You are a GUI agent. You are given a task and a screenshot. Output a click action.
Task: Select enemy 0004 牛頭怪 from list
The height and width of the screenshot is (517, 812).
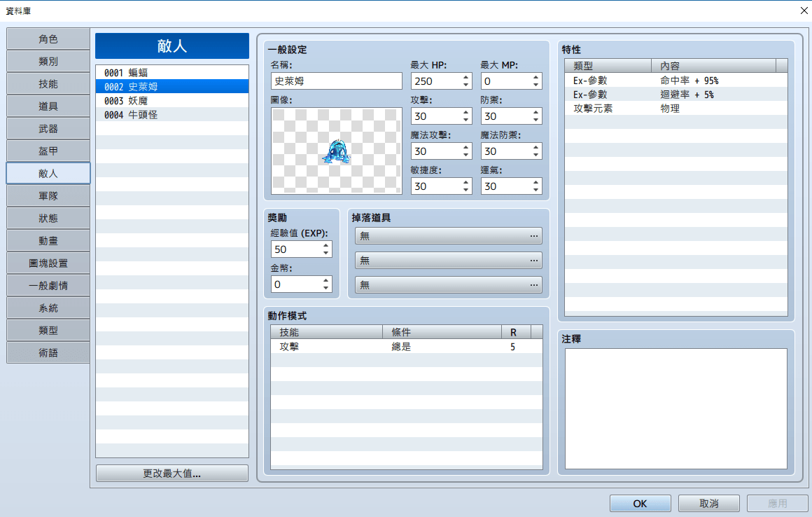[x=171, y=114]
